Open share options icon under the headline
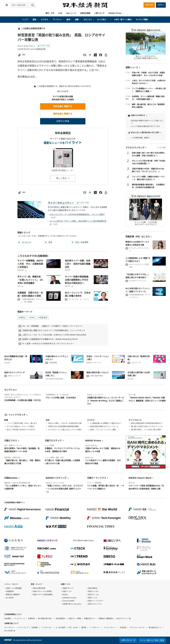Screen dimensions: 170x644 point(106,55)
